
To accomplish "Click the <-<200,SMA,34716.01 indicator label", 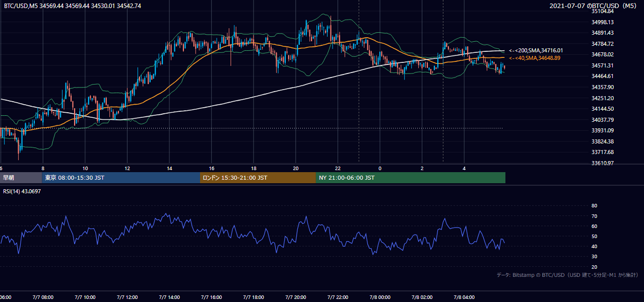I will [x=536, y=51].
